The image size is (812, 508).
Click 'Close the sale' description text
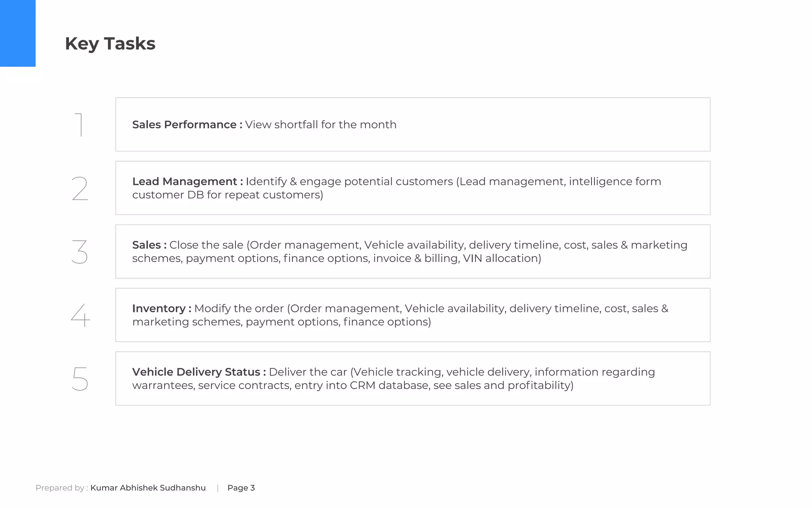pyautogui.click(x=206, y=245)
